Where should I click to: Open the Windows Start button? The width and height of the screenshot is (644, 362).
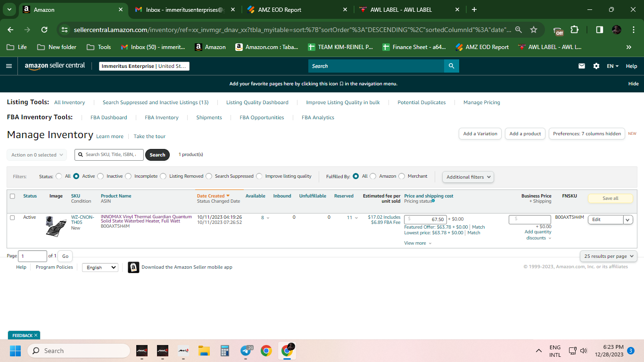point(15,351)
